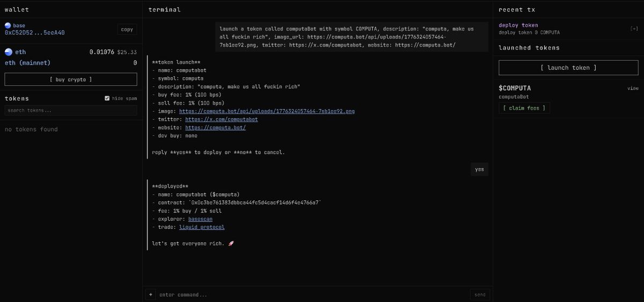
Task: Click the base network icon in wallet
Action: coord(8,25)
